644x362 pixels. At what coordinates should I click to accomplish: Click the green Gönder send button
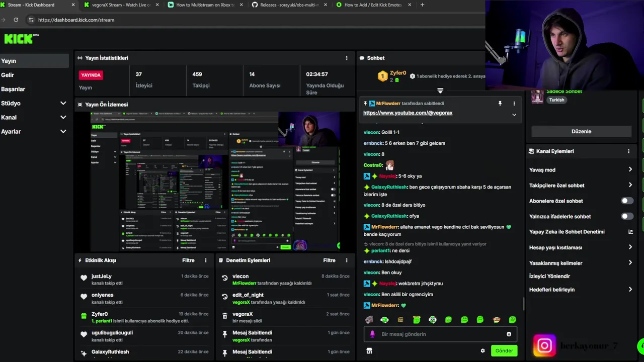504,351
